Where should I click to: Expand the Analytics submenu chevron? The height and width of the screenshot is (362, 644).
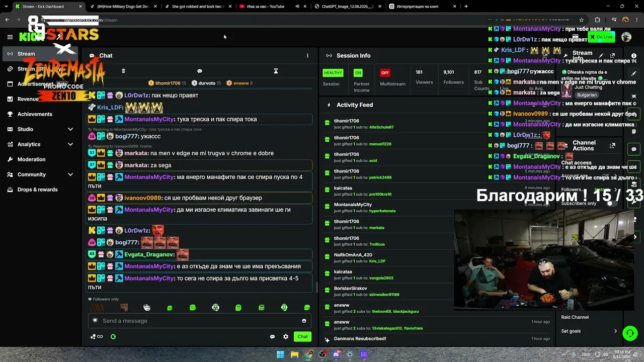pos(70,144)
